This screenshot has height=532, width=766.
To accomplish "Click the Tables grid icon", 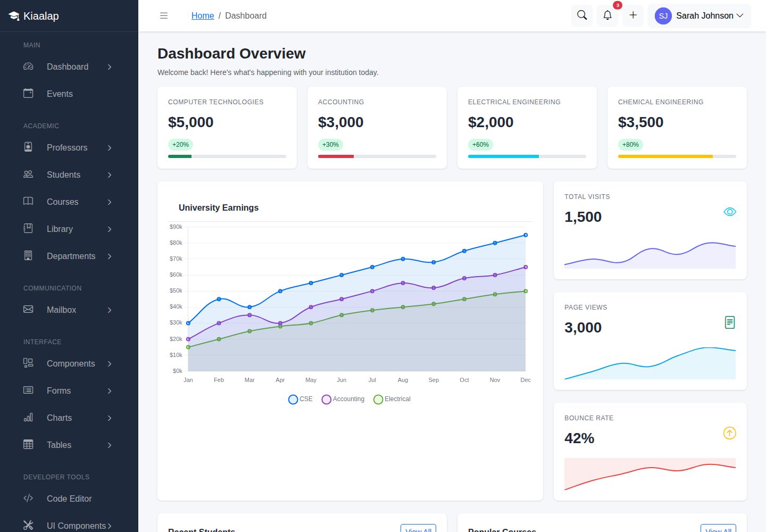I will 28,445.
